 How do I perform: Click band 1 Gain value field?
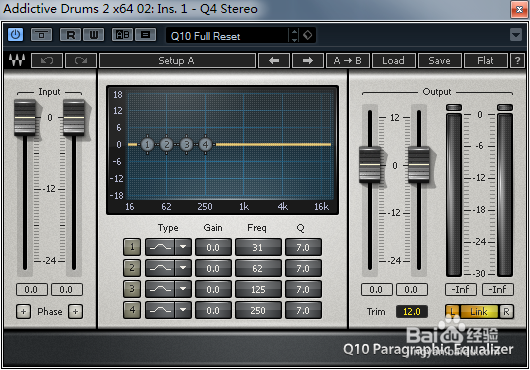(x=213, y=247)
